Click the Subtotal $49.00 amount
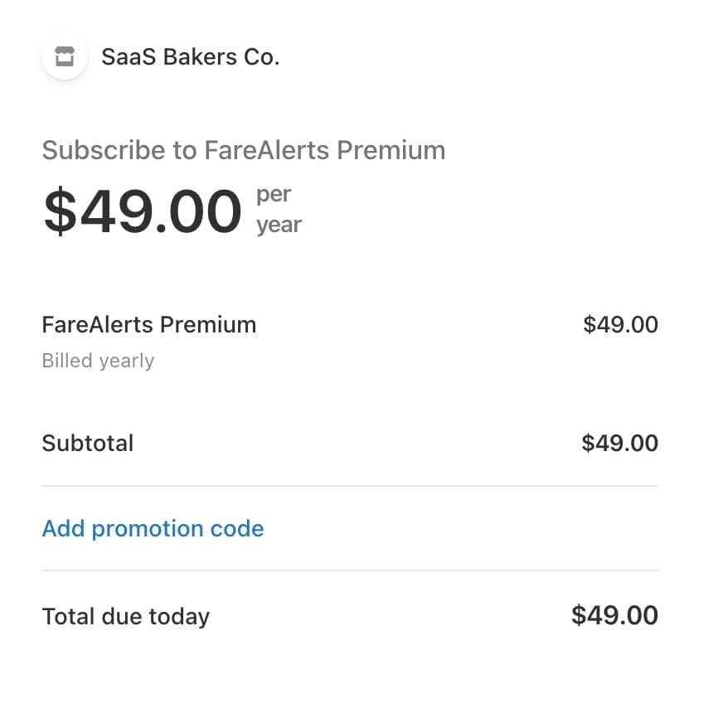This screenshot has width=723, height=728. (x=620, y=443)
